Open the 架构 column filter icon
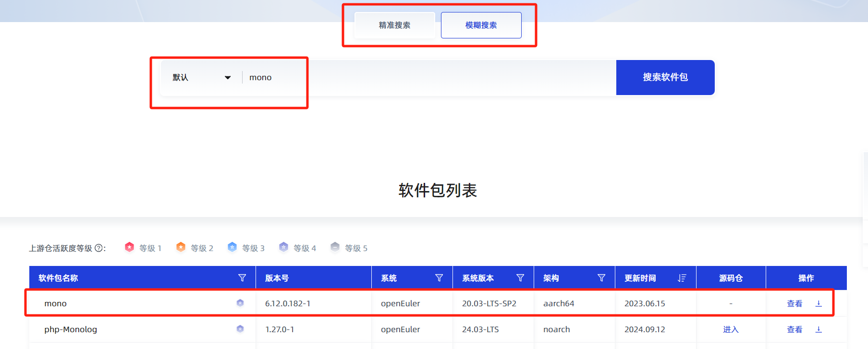Image resolution: width=868 pixels, height=349 pixels. point(601,278)
